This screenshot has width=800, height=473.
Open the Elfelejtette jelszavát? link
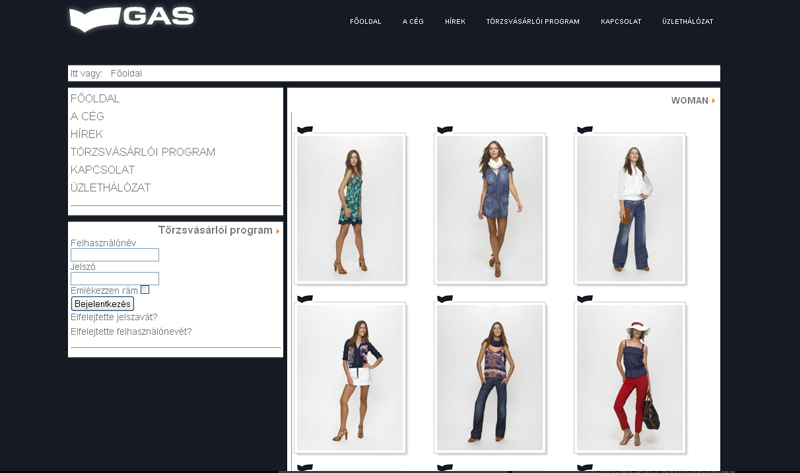(114, 317)
